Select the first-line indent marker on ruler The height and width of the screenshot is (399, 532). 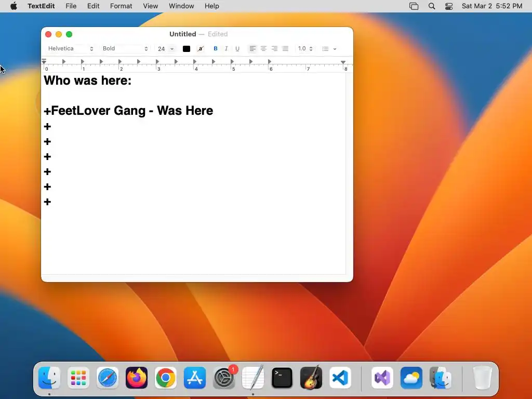pyautogui.click(x=44, y=61)
